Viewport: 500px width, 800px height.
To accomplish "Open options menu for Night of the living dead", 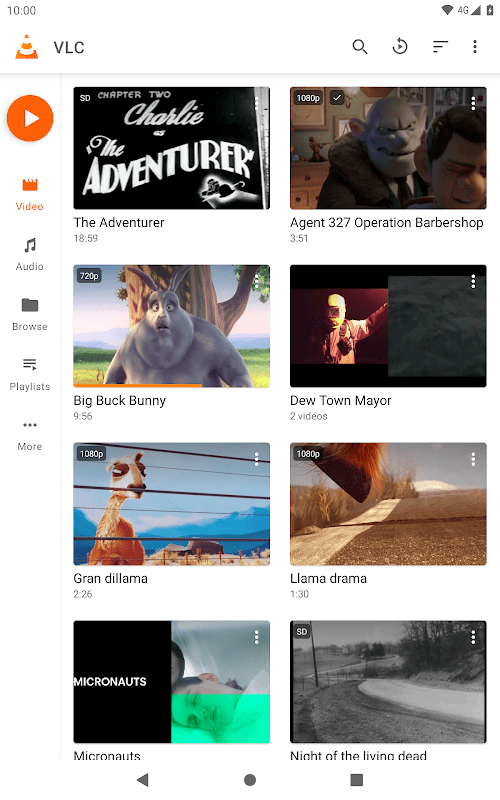I will (x=473, y=637).
